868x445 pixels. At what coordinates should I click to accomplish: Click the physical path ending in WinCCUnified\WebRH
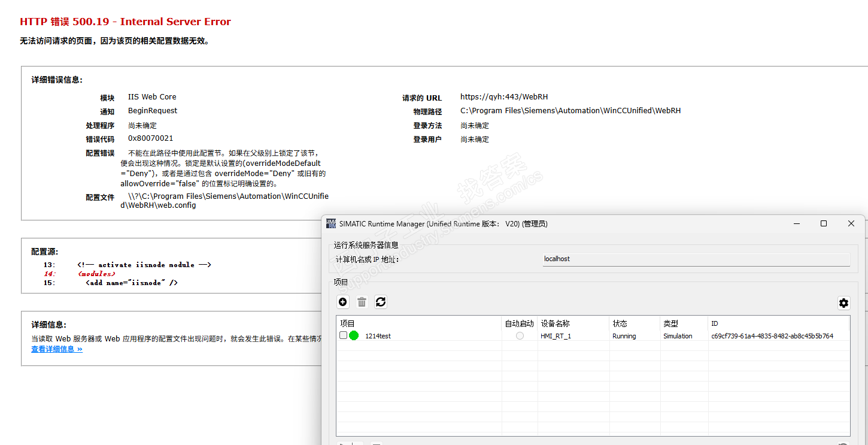coord(570,111)
